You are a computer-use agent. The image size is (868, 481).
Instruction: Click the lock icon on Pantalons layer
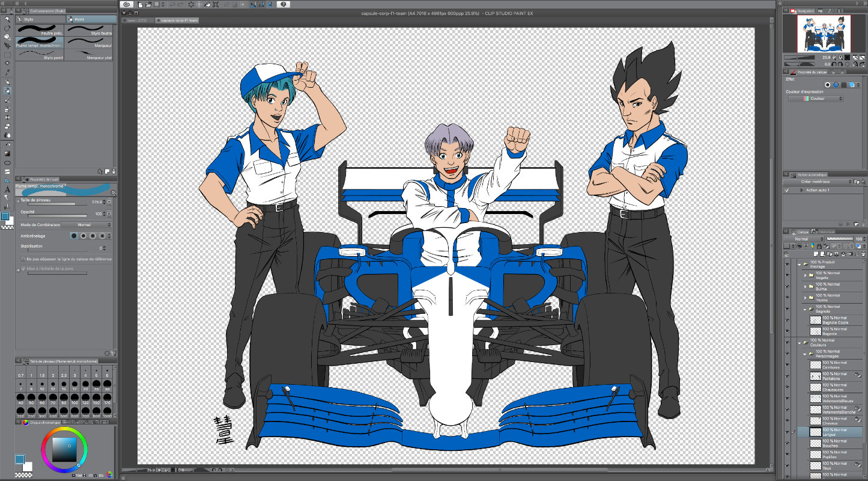point(858,375)
